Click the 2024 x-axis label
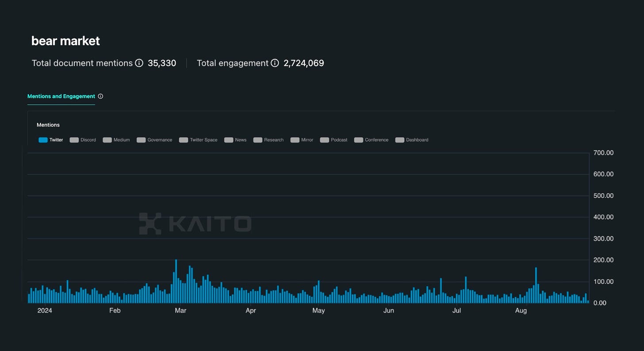The height and width of the screenshot is (351, 644). point(45,311)
